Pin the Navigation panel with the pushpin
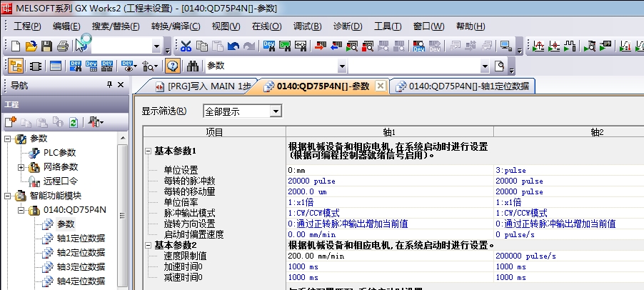This screenshot has width=644, height=290. [x=109, y=85]
